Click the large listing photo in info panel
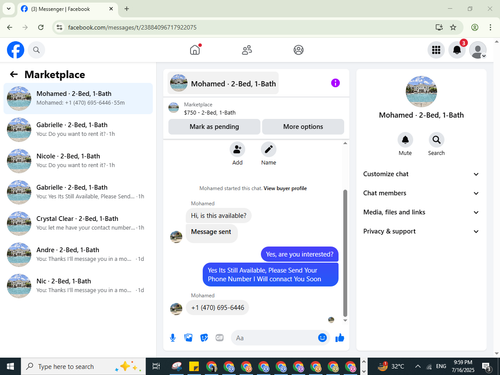Image resolution: width=500 pixels, height=375 pixels. [x=421, y=91]
